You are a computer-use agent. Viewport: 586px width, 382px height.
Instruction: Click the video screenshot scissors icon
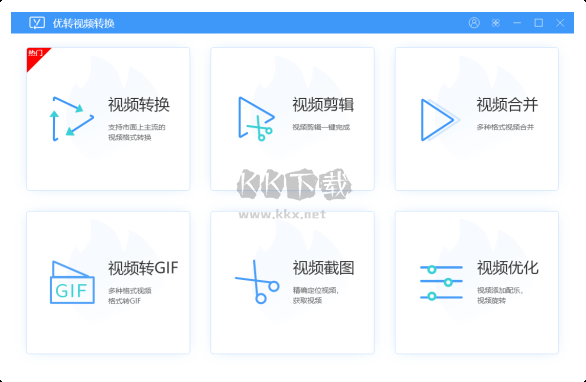coord(257,281)
